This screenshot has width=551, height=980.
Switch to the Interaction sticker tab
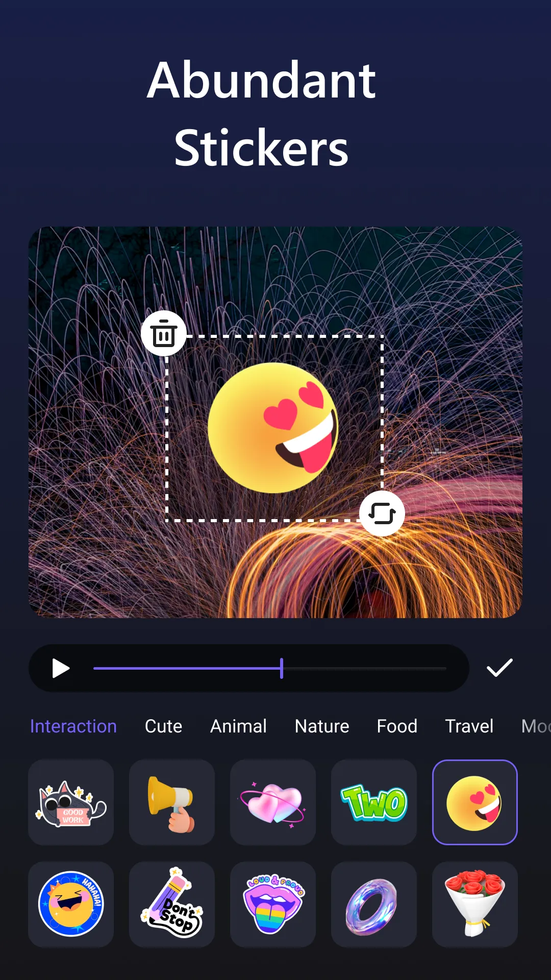click(73, 726)
